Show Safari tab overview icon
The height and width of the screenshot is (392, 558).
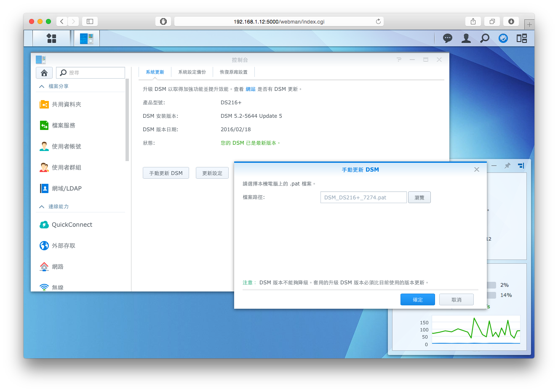pos(492,21)
